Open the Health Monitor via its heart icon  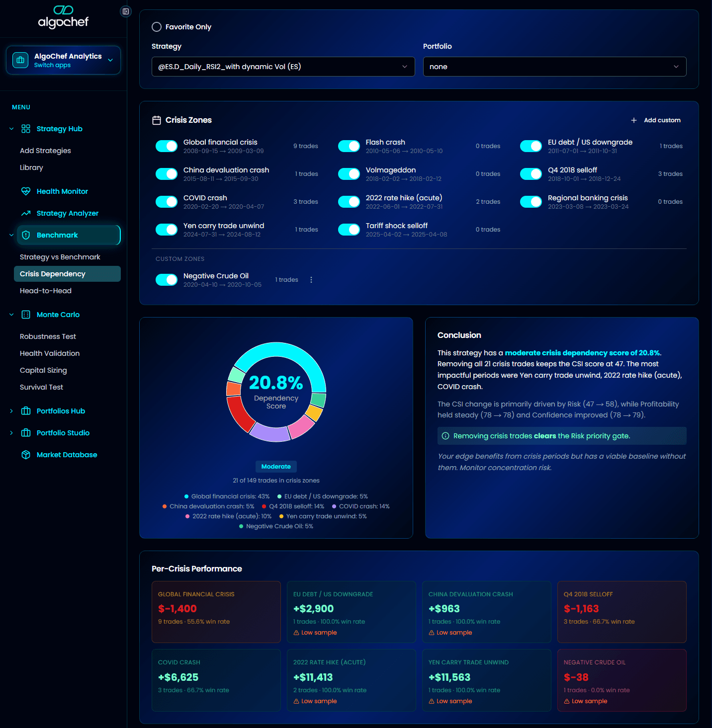point(26,191)
